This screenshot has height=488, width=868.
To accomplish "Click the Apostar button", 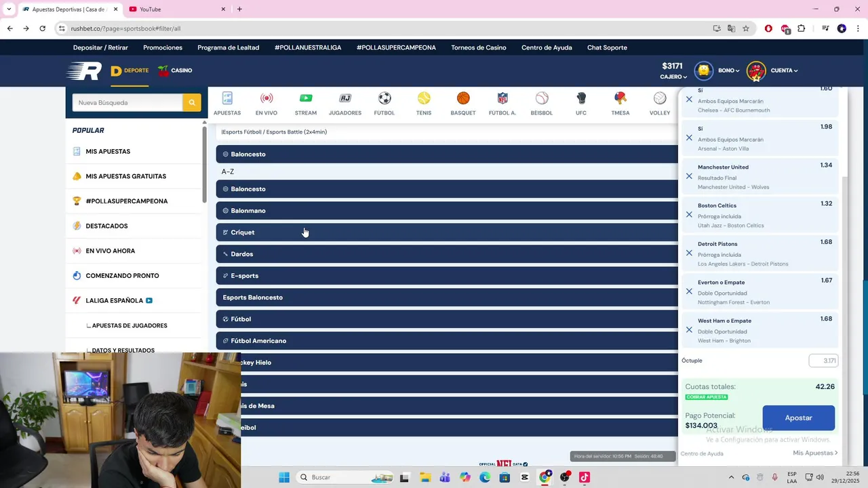I will [x=798, y=418].
